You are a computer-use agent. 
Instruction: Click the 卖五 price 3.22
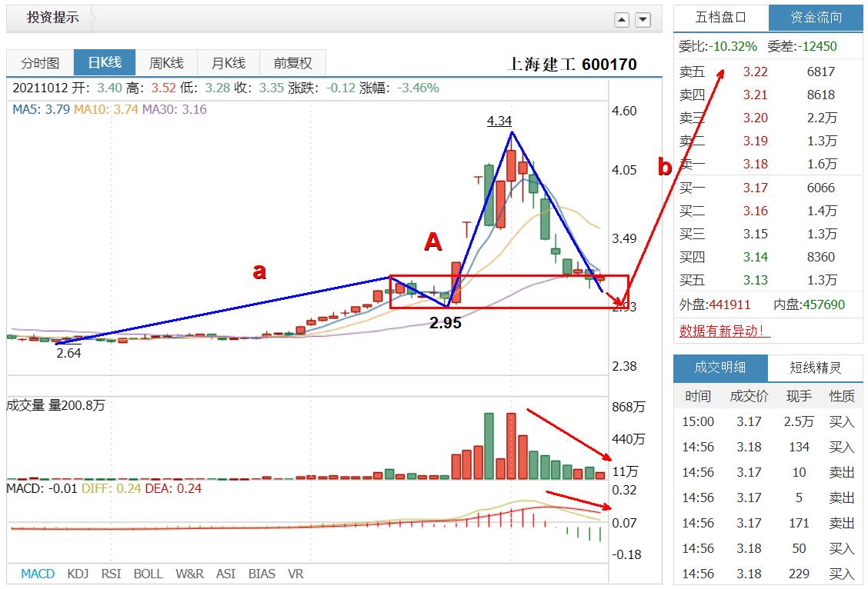pyautogui.click(x=755, y=72)
